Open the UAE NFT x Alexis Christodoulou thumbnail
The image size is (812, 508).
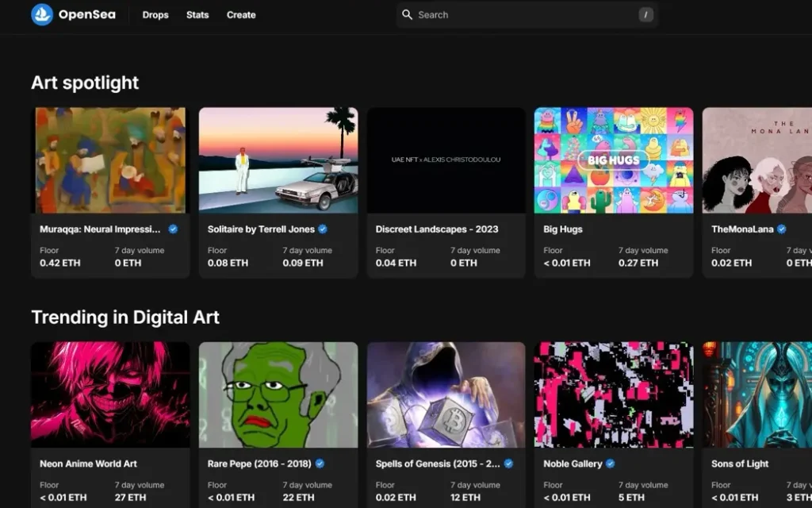(x=446, y=160)
